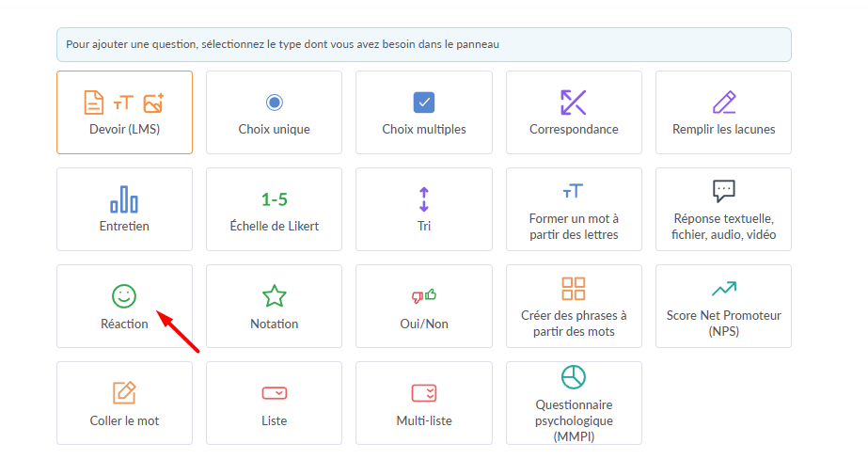Click the Correspondance arrows icon

tap(574, 103)
